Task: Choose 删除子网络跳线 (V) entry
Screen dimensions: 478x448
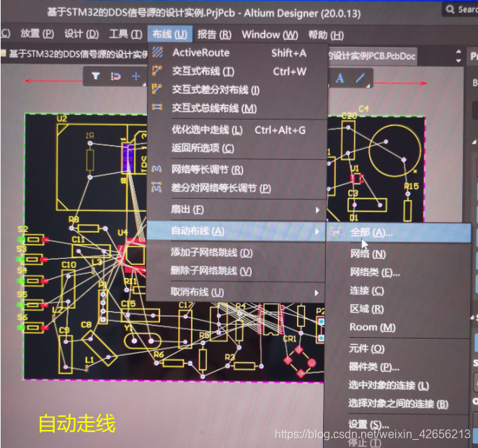Action: point(236,271)
